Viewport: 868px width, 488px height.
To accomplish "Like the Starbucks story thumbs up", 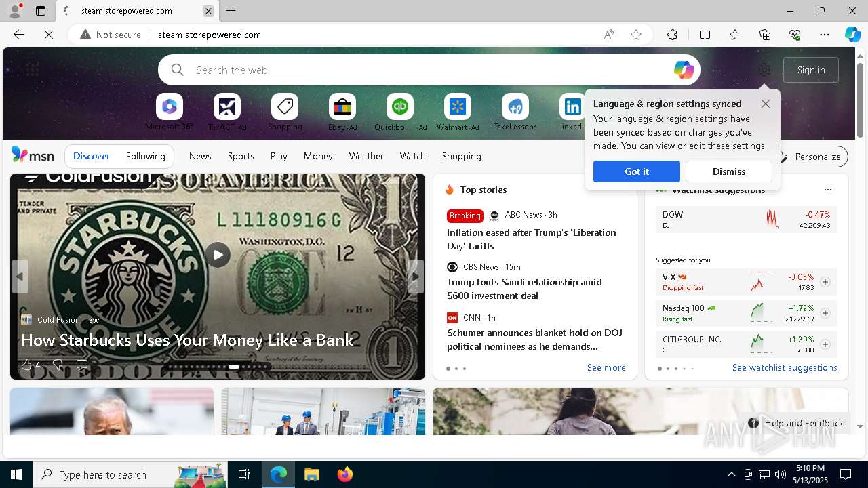I will pyautogui.click(x=26, y=365).
